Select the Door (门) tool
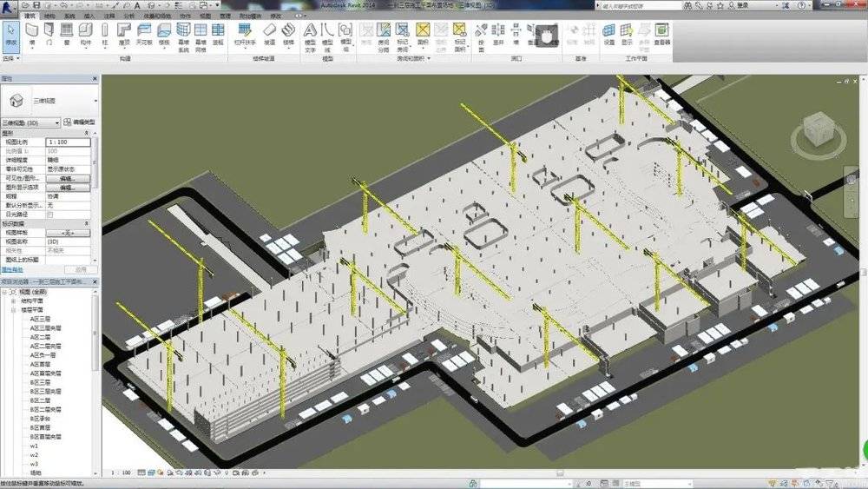The height and width of the screenshot is (489, 868). 49,35
